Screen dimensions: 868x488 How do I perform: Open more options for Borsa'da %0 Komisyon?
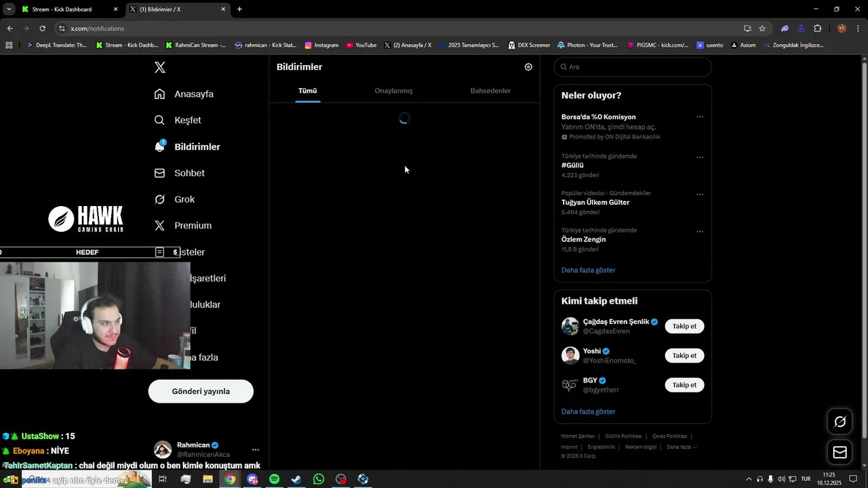pyautogui.click(x=700, y=117)
